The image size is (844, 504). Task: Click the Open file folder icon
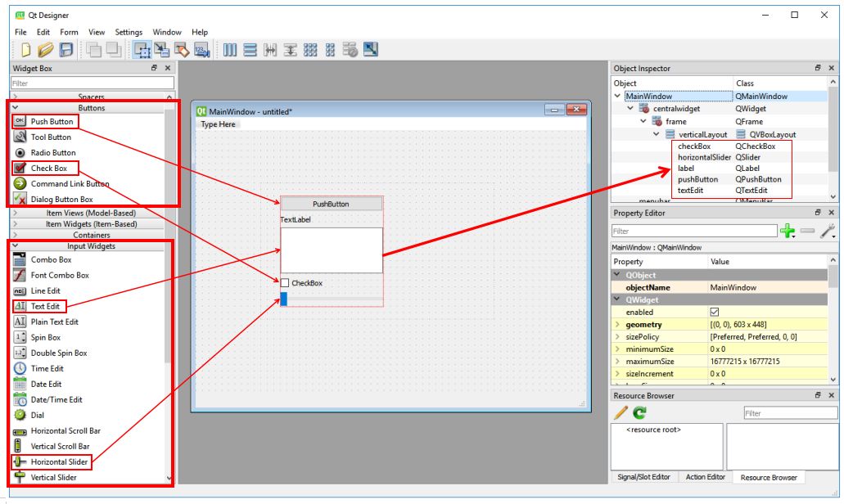[x=46, y=50]
